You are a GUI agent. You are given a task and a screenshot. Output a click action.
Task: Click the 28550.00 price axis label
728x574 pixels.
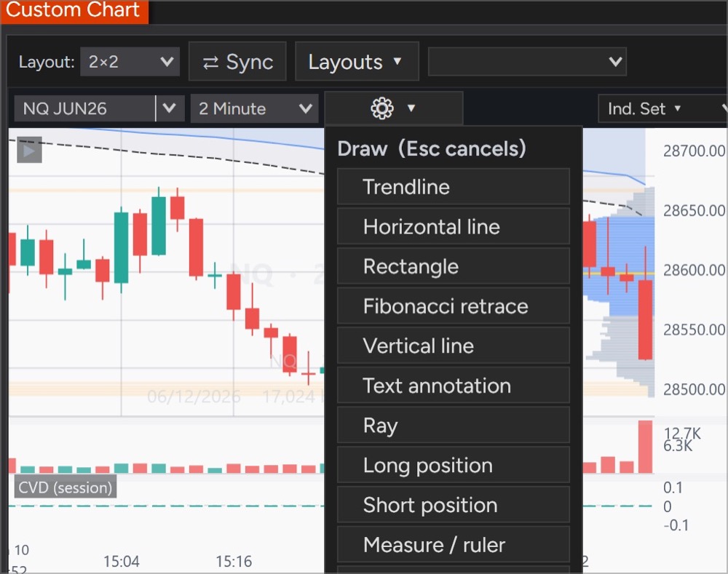pos(694,330)
